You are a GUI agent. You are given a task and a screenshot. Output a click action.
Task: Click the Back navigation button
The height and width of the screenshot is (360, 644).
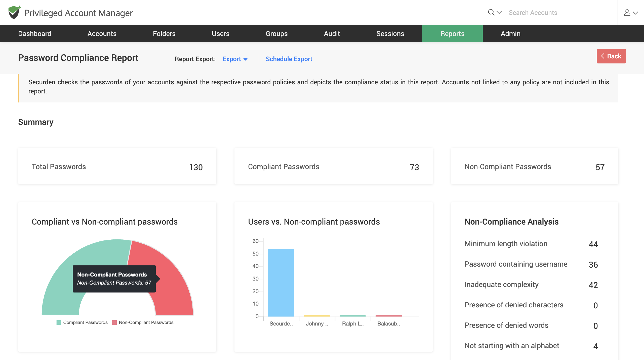[x=611, y=56]
